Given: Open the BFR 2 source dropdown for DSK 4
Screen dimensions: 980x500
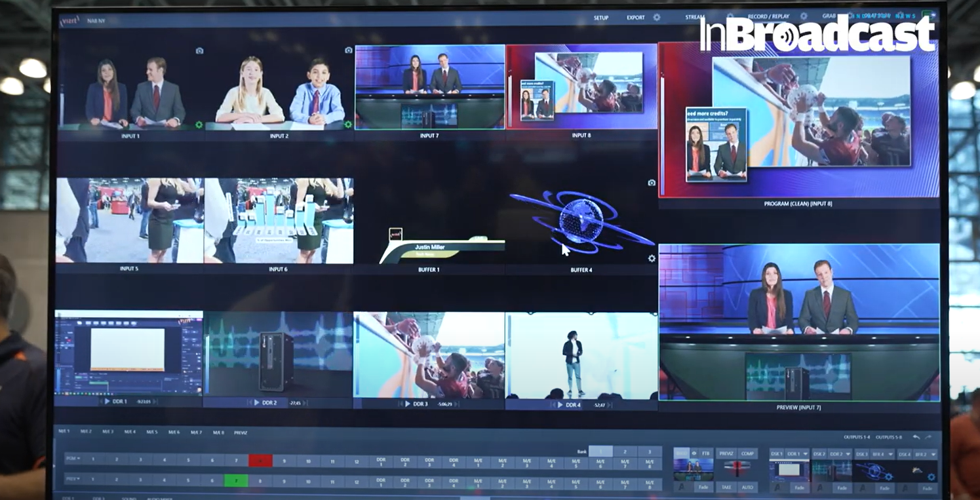Looking at the screenshot, I should tap(926, 454).
